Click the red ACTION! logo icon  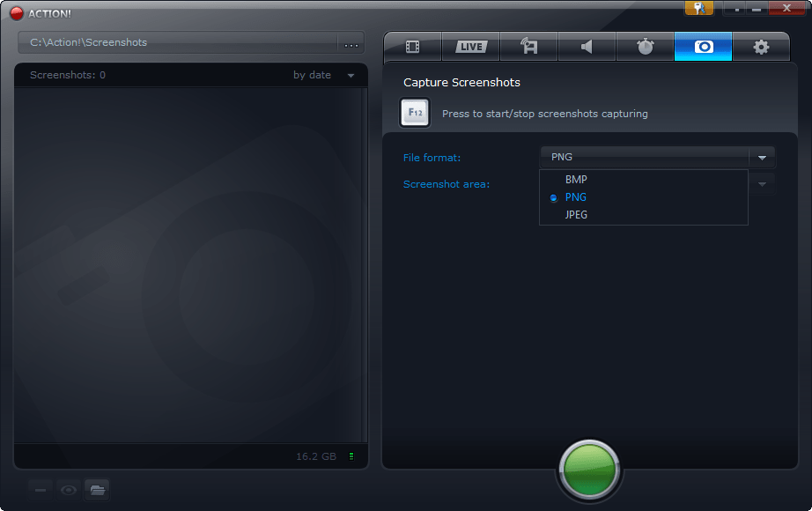pyautogui.click(x=17, y=13)
